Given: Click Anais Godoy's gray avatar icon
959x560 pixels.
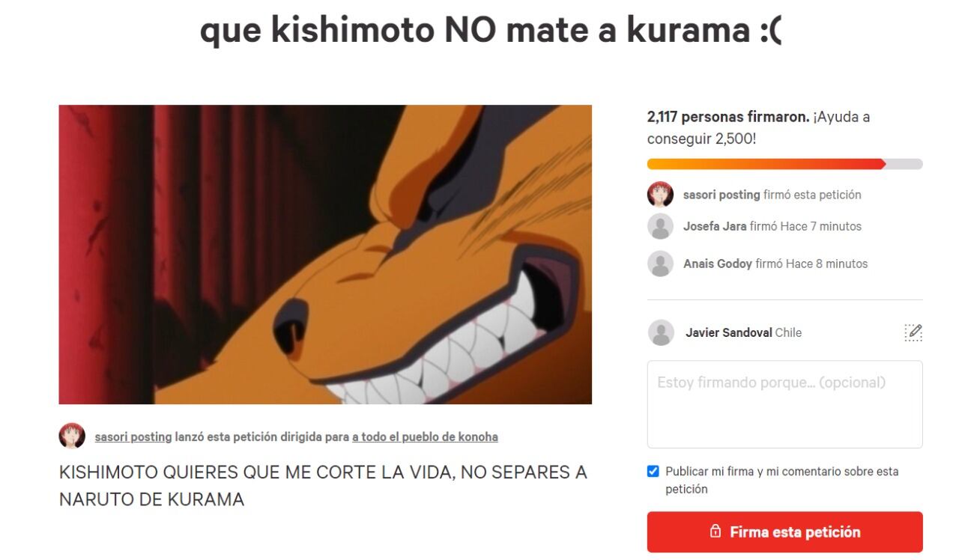Looking at the screenshot, I should tap(660, 264).
